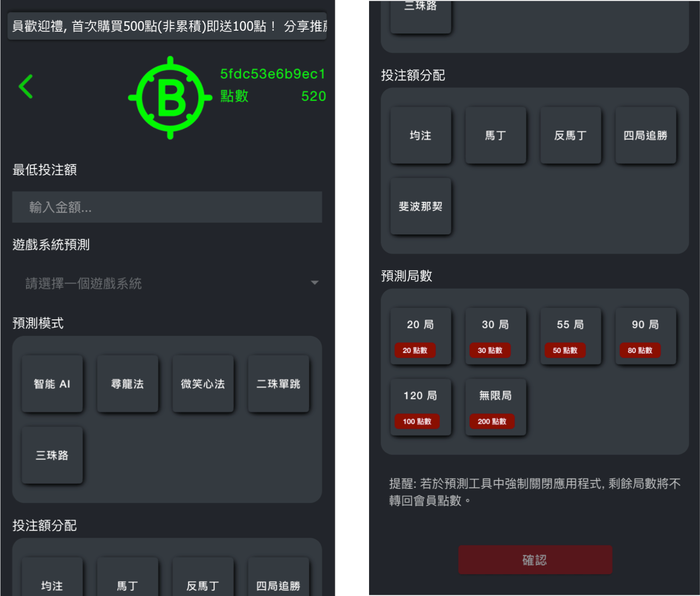700x596 pixels.
Task: Select the 20 局 rounds option
Action: 420,336
